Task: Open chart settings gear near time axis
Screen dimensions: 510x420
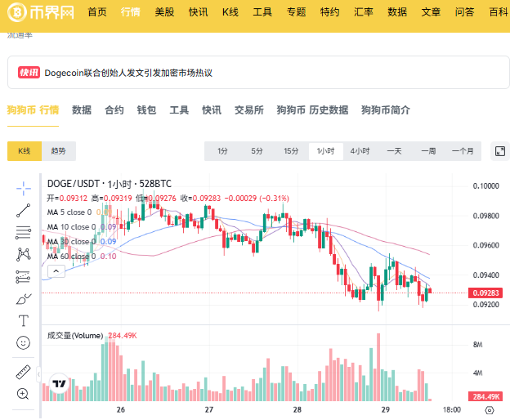Action: pos(490,410)
